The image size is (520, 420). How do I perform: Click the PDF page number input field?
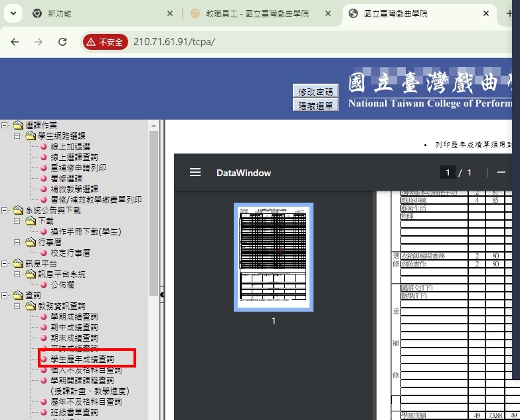[x=449, y=173]
